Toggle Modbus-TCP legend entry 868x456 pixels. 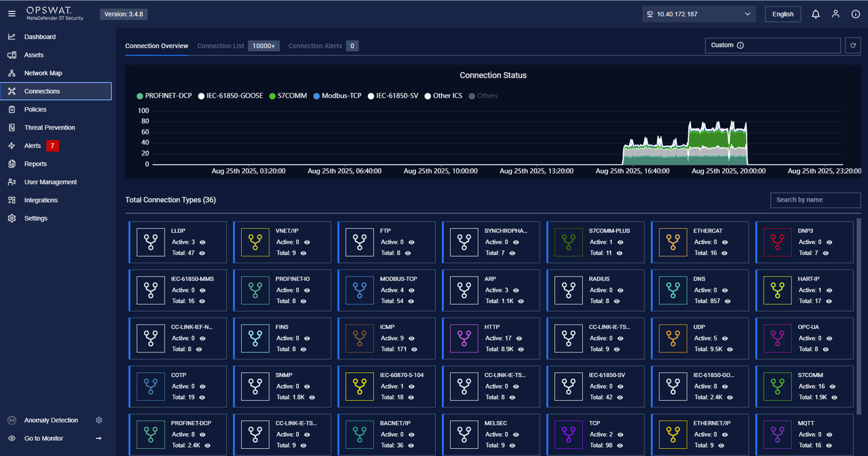coord(337,96)
